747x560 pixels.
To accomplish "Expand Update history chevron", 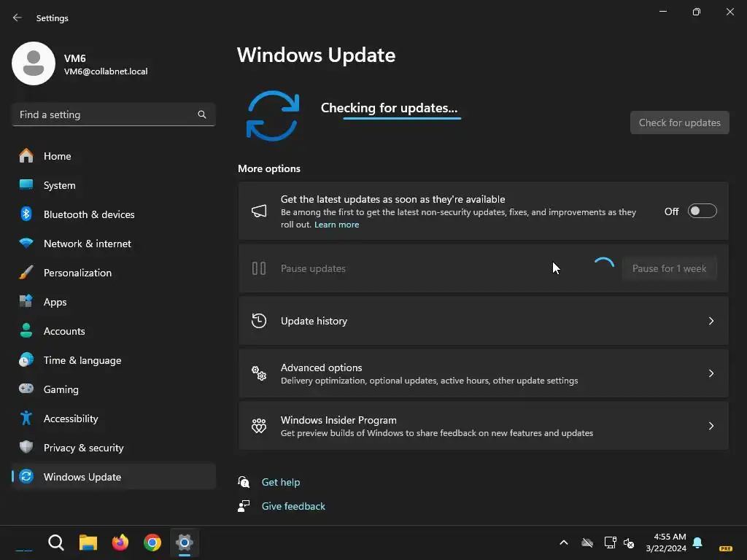I will (711, 321).
